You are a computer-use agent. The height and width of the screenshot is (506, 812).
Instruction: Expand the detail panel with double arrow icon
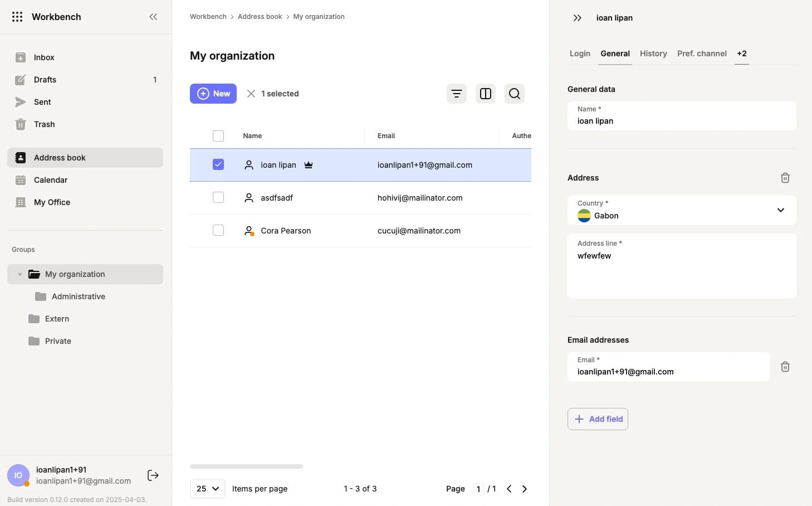pos(578,17)
